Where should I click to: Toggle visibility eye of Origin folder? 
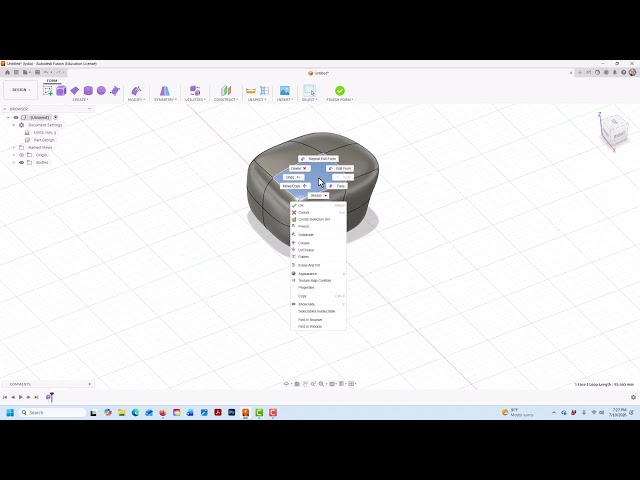tap(22, 155)
